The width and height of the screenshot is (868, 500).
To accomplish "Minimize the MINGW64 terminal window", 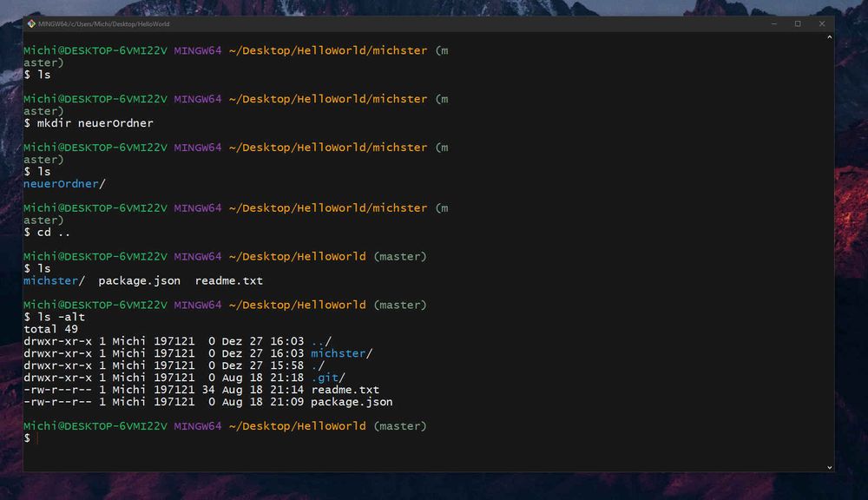I will [x=773, y=23].
